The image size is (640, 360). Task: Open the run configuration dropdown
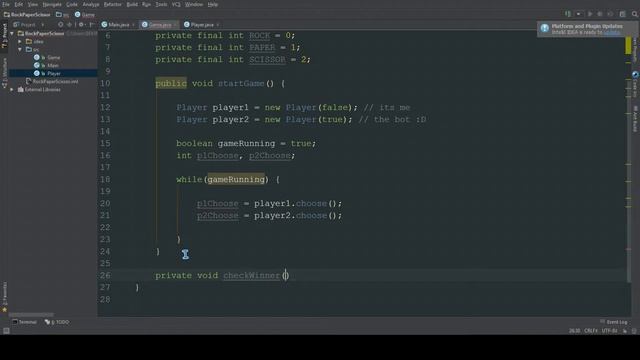tap(578, 14)
